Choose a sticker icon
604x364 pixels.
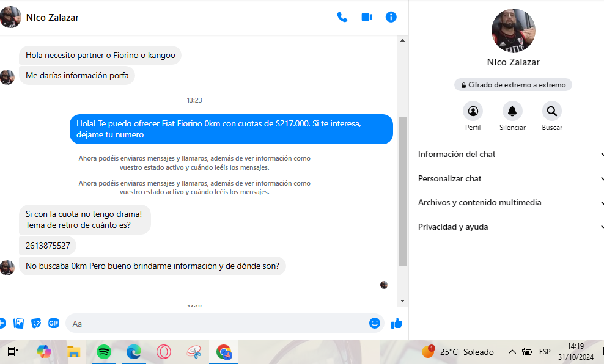[36, 323]
